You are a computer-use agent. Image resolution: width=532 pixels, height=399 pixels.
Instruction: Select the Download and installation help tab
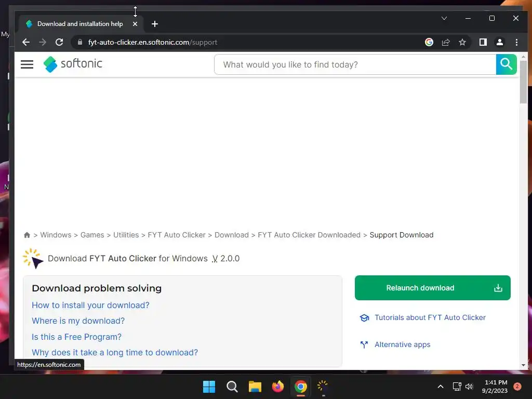coord(80,24)
